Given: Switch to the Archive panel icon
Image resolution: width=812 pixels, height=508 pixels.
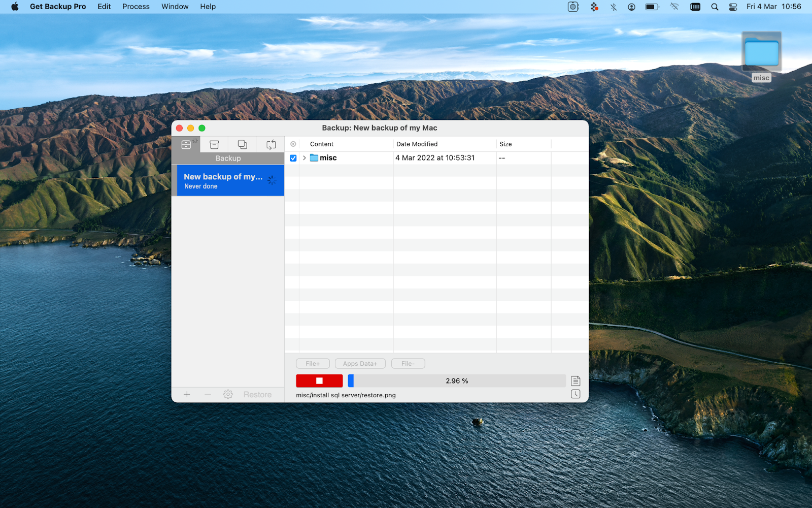Looking at the screenshot, I should tap(214, 144).
